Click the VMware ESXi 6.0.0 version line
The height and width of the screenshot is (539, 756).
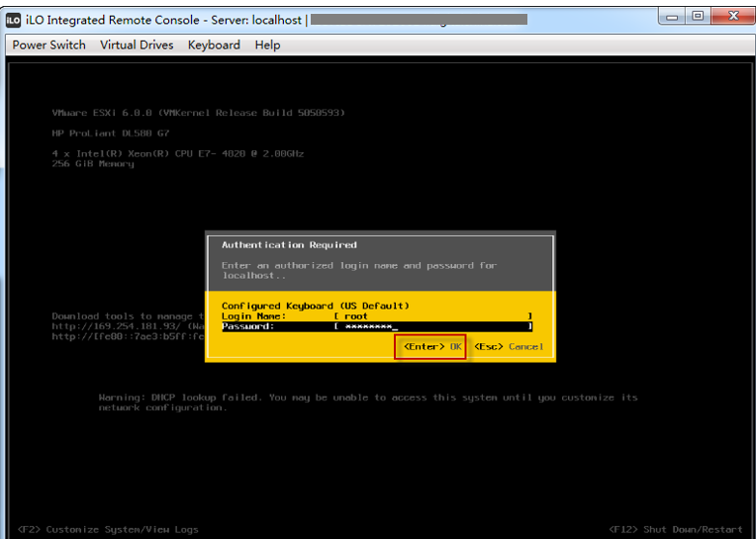pos(198,113)
